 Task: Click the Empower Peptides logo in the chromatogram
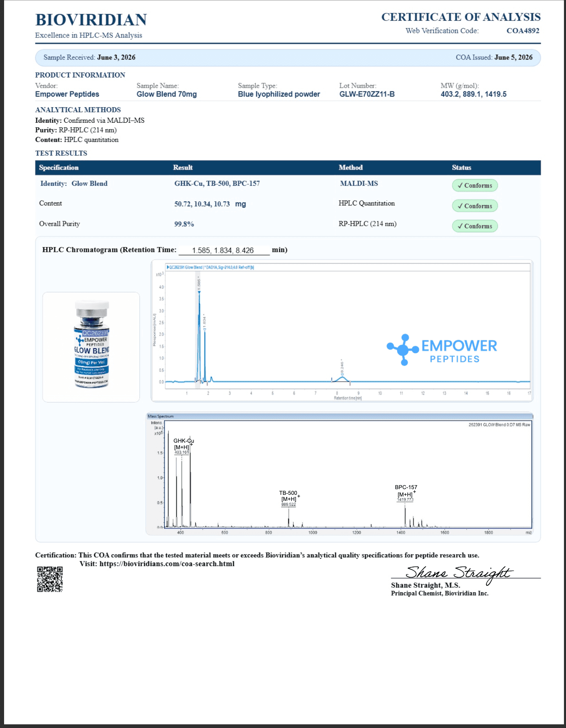(x=442, y=350)
